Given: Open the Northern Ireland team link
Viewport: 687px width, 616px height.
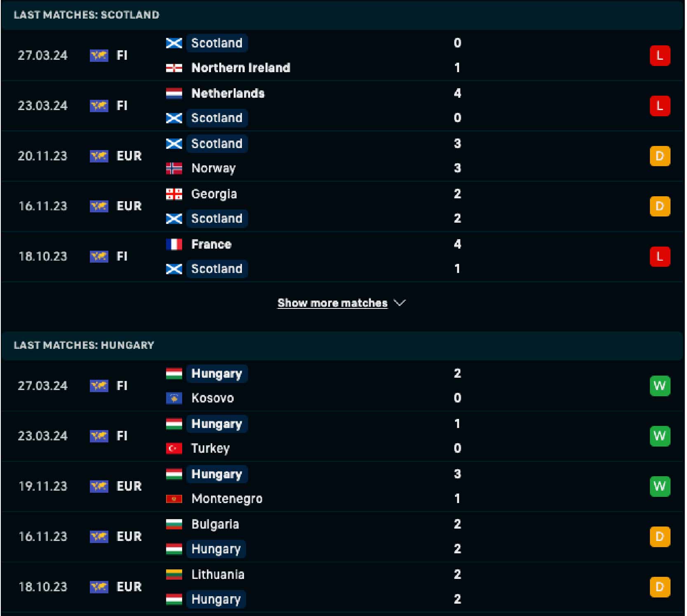Looking at the screenshot, I should coord(241,68).
